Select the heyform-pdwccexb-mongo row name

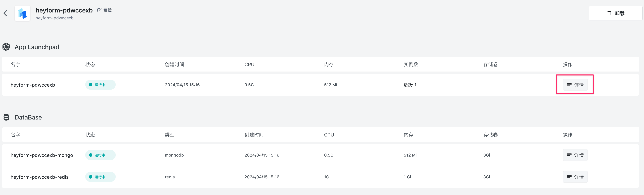[42, 155]
